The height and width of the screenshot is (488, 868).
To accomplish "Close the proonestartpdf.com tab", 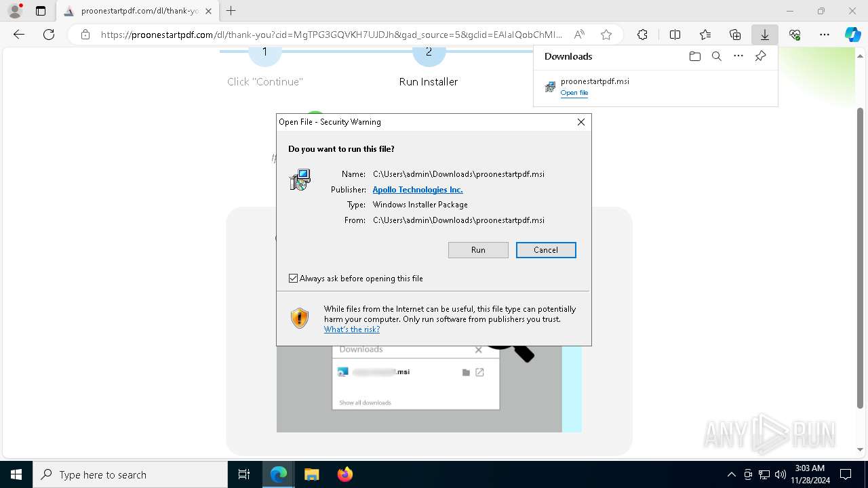I will pyautogui.click(x=208, y=11).
